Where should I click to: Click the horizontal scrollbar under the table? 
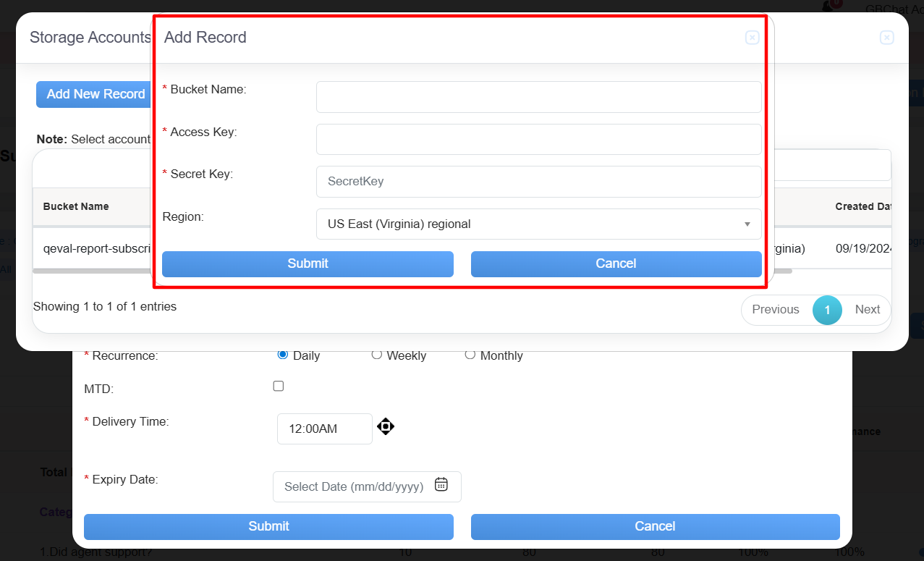click(412, 271)
